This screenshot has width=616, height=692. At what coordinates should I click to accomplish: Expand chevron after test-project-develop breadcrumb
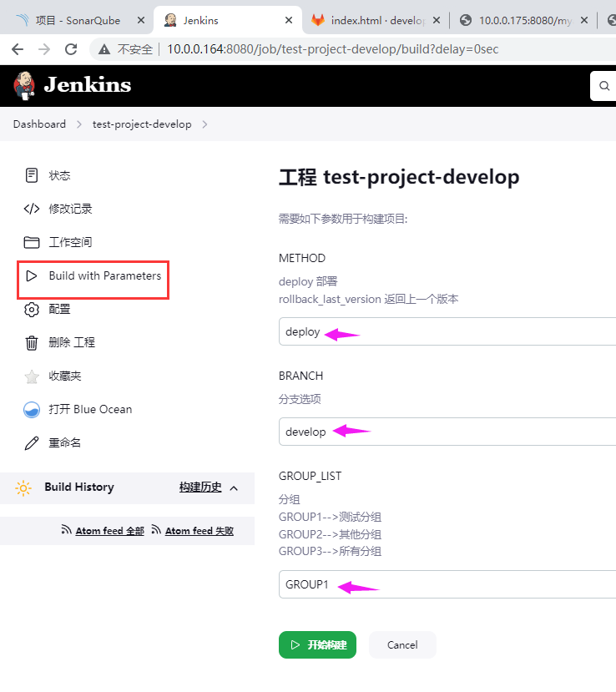tap(204, 124)
